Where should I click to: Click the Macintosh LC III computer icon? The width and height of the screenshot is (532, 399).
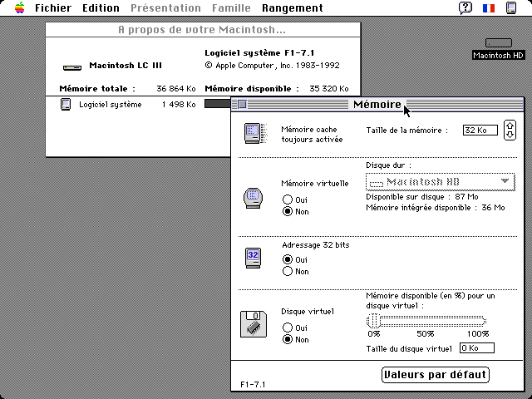click(72, 67)
